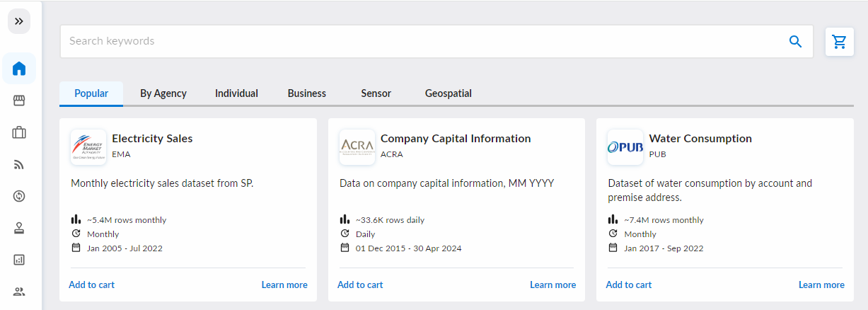Learn more about Water Consumption
The height and width of the screenshot is (310, 868).
(x=821, y=285)
